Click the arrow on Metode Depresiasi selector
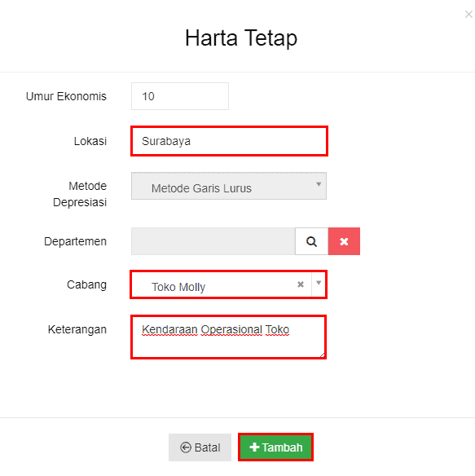This screenshot has height=476, width=475. (319, 184)
